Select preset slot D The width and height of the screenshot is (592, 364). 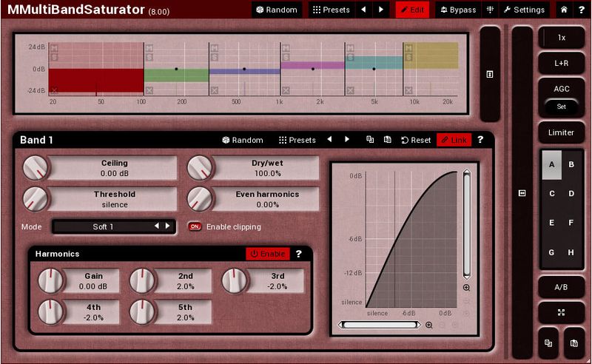pos(571,194)
